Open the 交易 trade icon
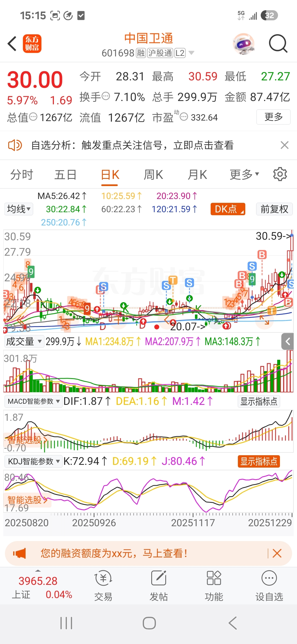This screenshot has width=297, height=644. pos(103,586)
